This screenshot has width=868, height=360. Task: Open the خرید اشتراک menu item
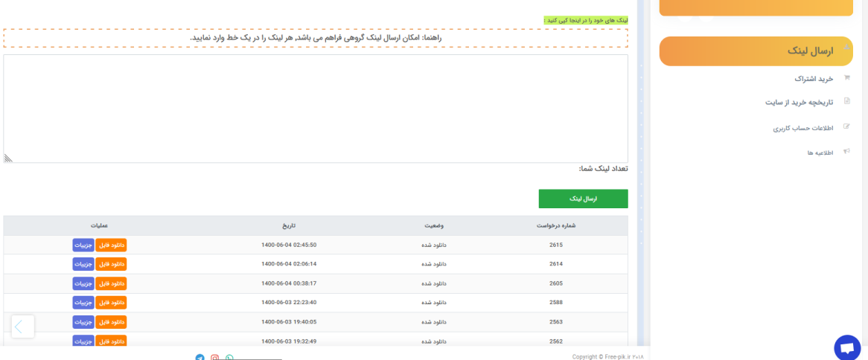pos(814,79)
